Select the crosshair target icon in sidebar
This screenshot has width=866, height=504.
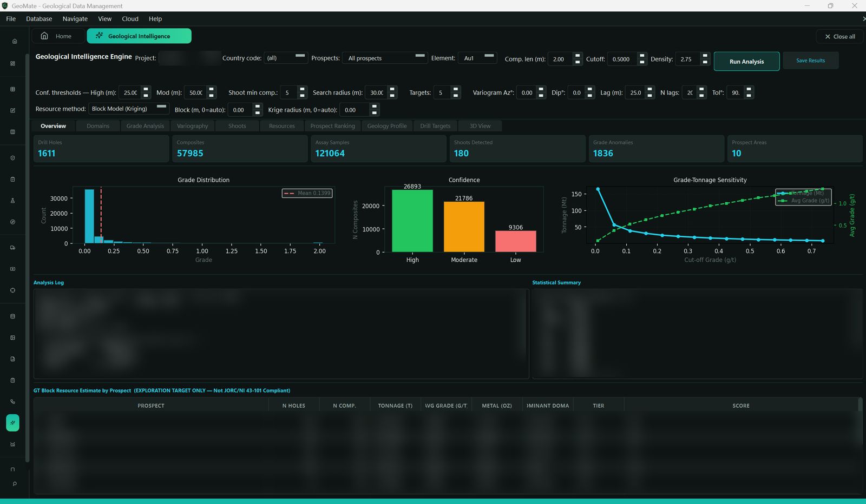point(12,290)
